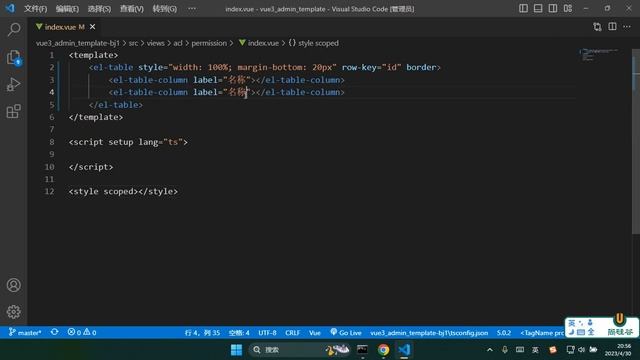The height and width of the screenshot is (360, 640).
Task: Split the editor to the right
Action: point(612,27)
